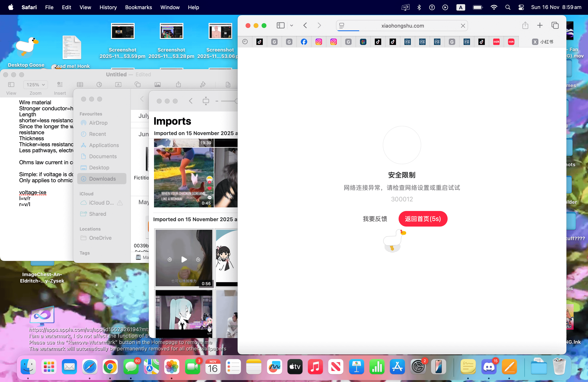Select iCloud Drive in the Finder sidebar
Viewport: 588px width, 382px height.
point(102,203)
